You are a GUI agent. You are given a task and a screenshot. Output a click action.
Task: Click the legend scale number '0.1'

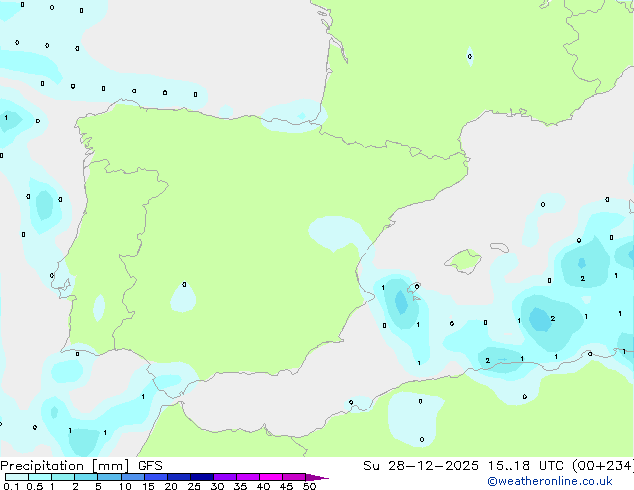pos(11,486)
